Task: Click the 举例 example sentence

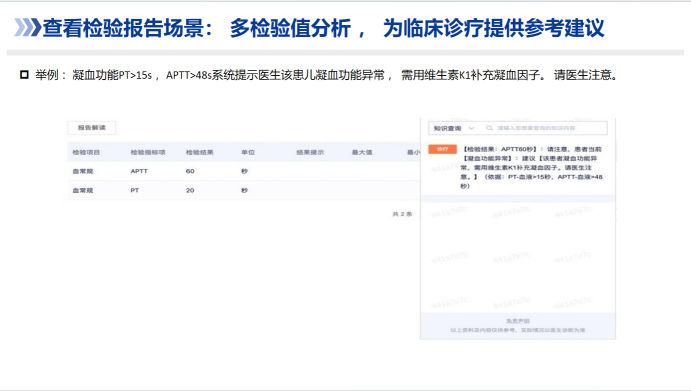Action: click(326, 75)
